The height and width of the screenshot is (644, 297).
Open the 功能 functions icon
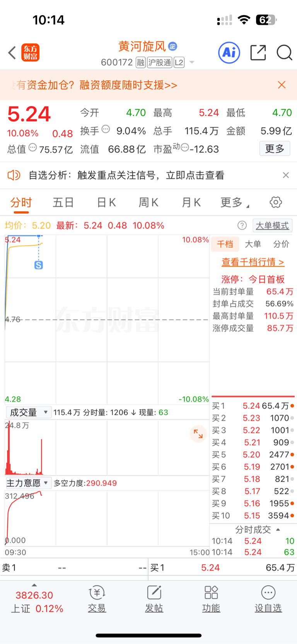coord(211,599)
